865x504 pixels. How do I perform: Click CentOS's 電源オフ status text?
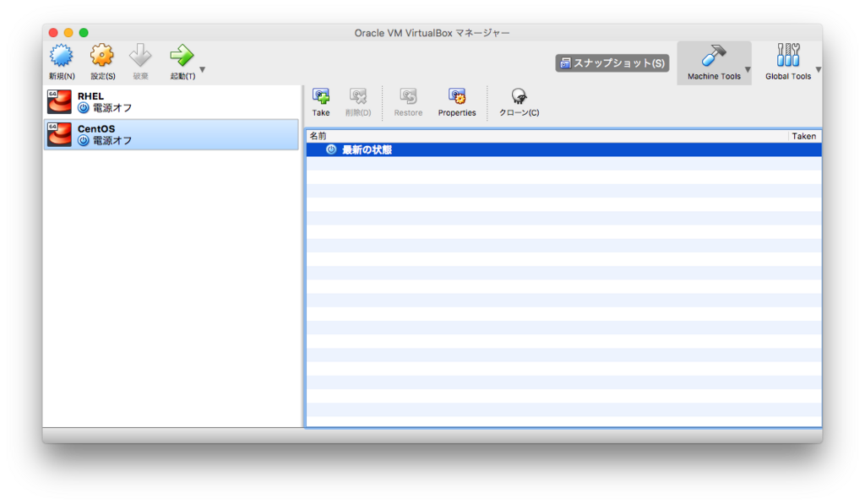point(112,141)
